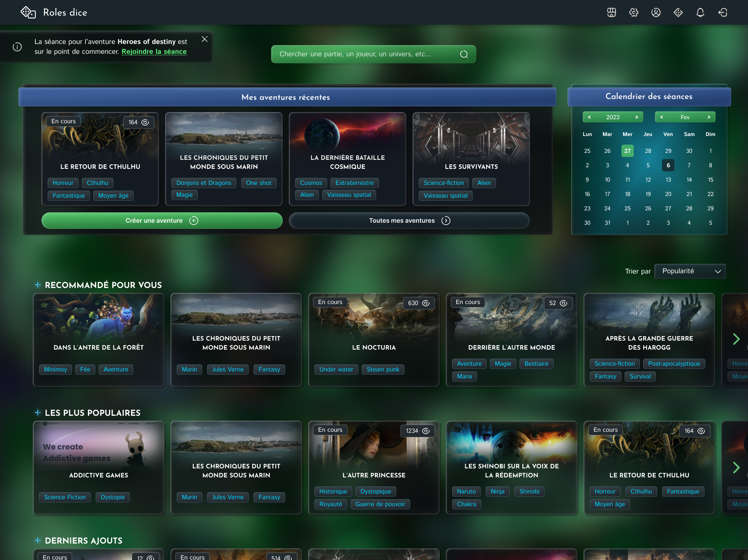The image size is (748, 560).
Task: Open the user profile icon
Action: (656, 12)
